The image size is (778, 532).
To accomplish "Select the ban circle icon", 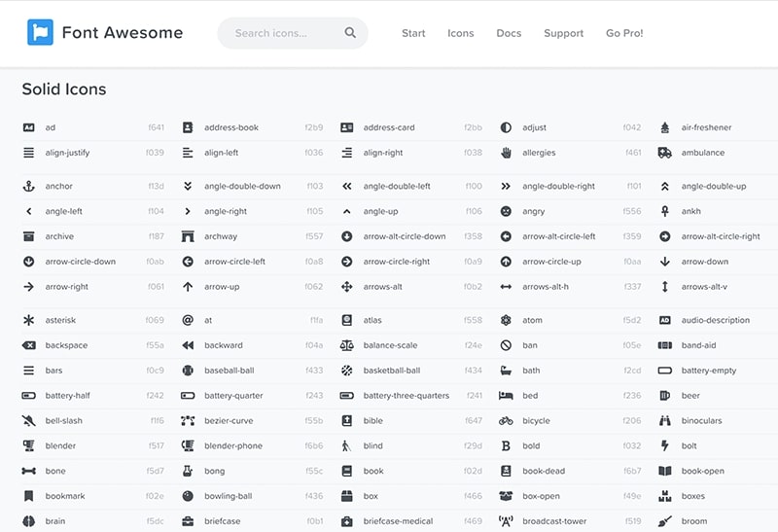I will tap(506, 345).
